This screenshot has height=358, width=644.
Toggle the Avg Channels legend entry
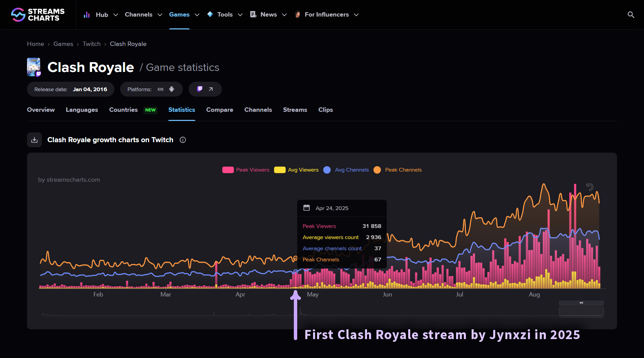[345, 170]
